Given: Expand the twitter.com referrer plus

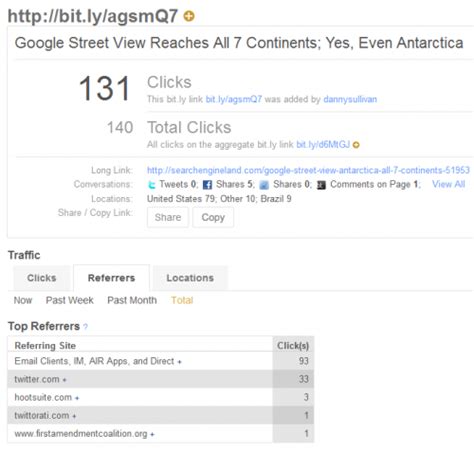Looking at the screenshot, I should 64,380.
